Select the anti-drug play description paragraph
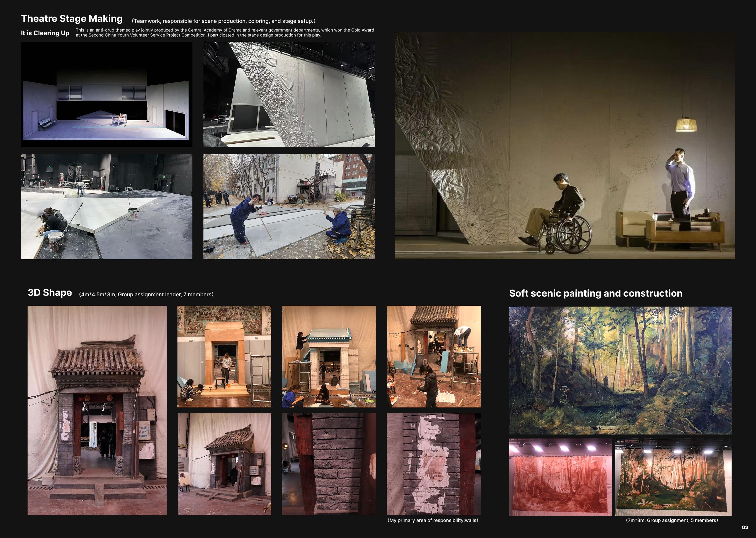 [225, 33]
